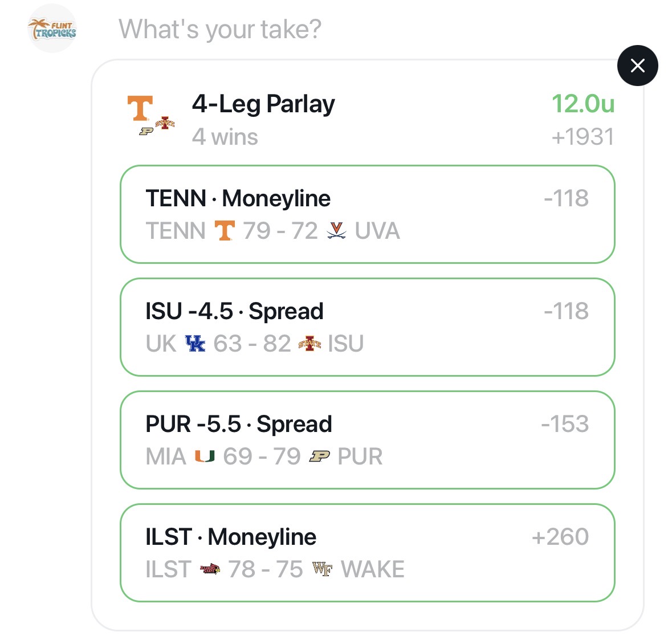Viewport: 672px width, 640px height.
Task: Tap the Purdue logo in parlay header
Action: click(x=146, y=132)
